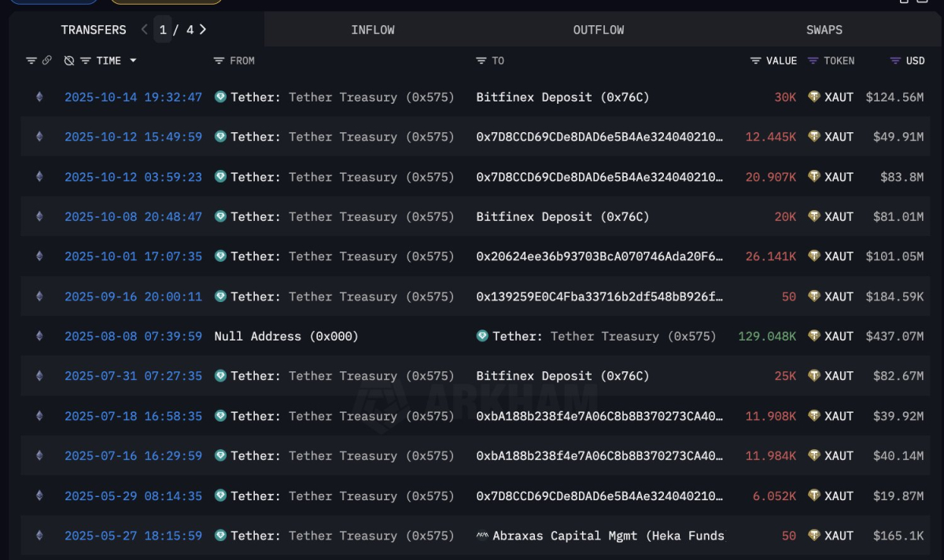Screen dimensions: 944x560
Task: Open the SWAPS tab
Action: click(824, 30)
